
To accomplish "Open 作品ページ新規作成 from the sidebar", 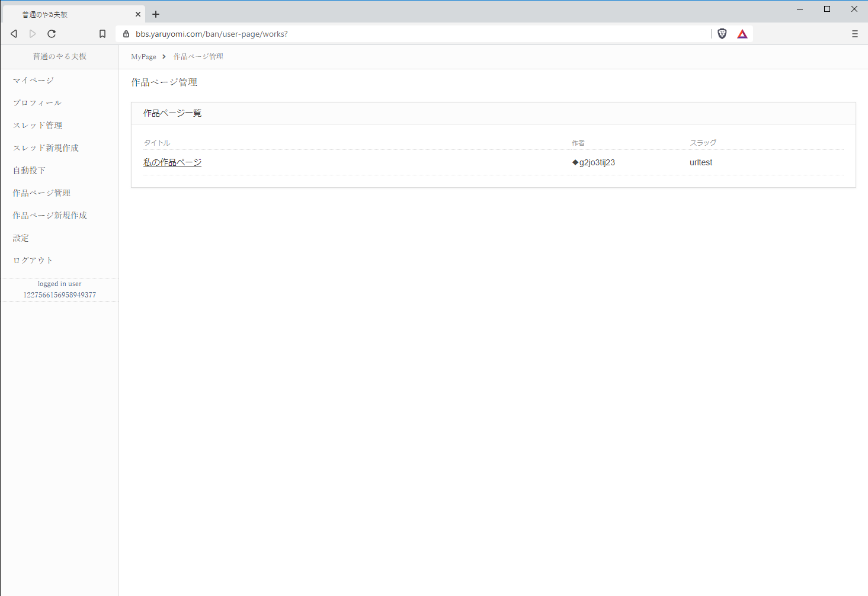I will tap(50, 215).
